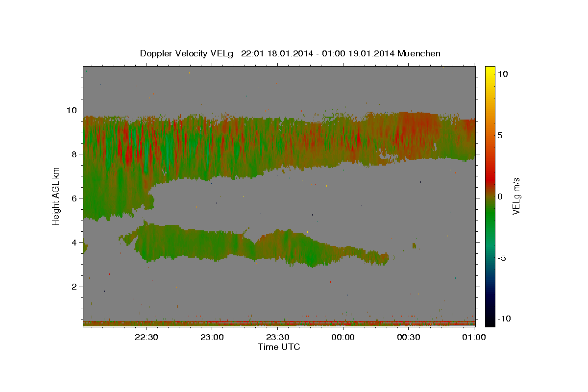The image size is (588, 392).
Task: Click the 23:30 time tick label
Action: (278, 337)
